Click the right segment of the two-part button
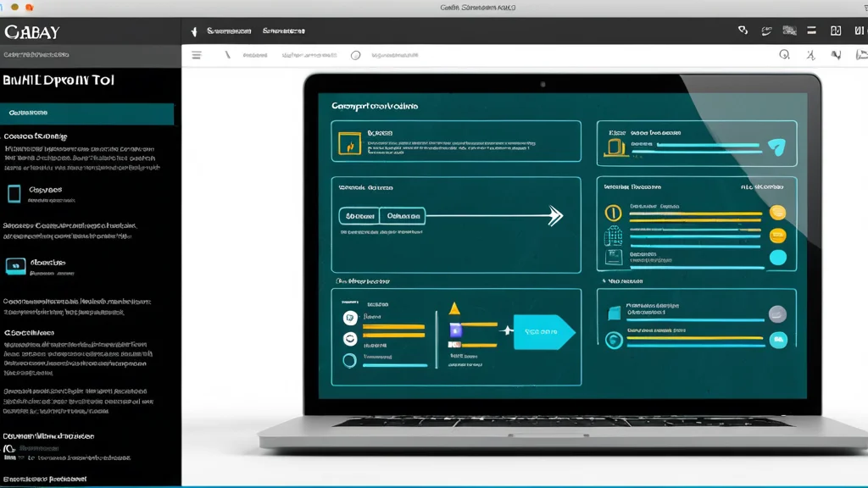This screenshot has height=488, width=868. 403,216
